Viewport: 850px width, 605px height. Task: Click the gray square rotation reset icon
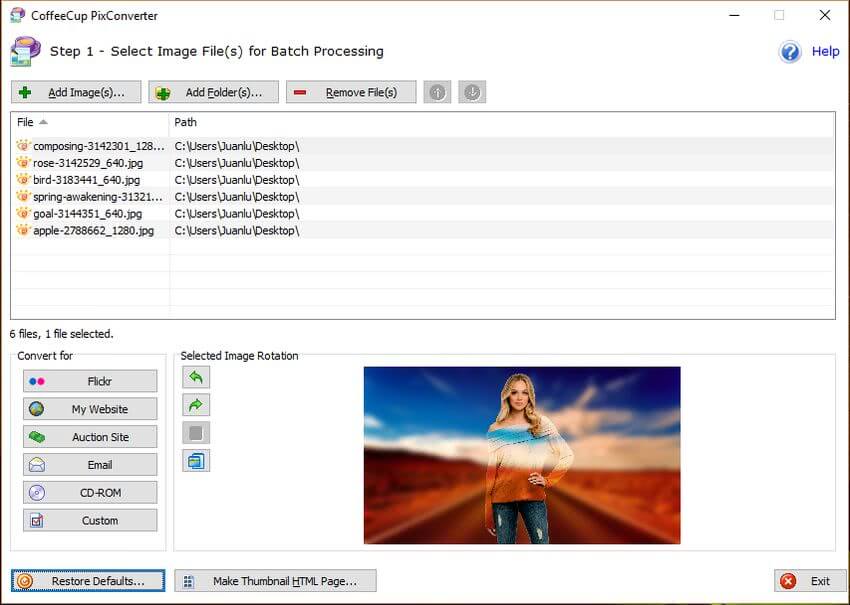(196, 433)
